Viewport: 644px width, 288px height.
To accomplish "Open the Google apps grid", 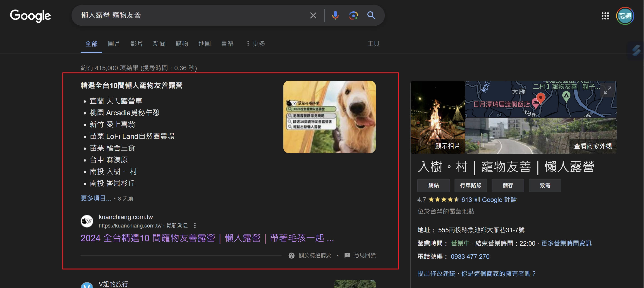I will pyautogui.click(x=605, y=16).
